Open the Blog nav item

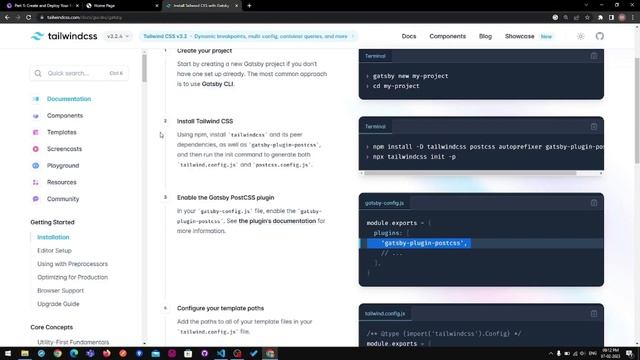[x=485, y=36]
